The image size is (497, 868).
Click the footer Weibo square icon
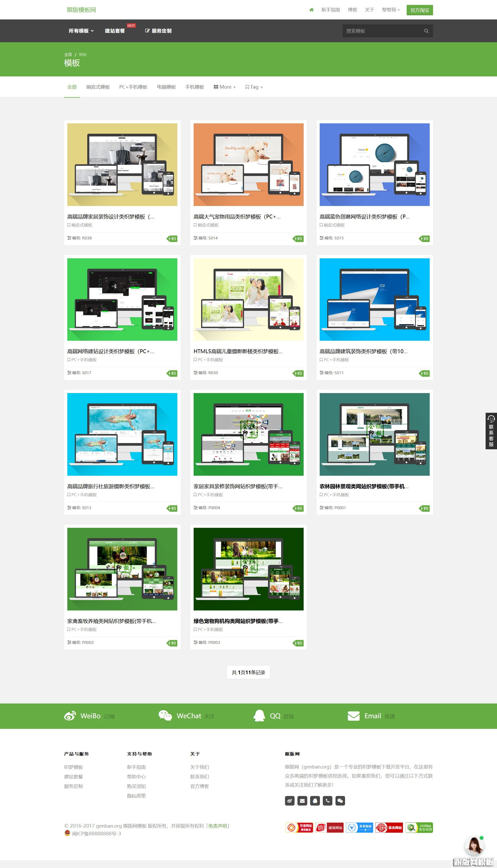click(289, 800)
